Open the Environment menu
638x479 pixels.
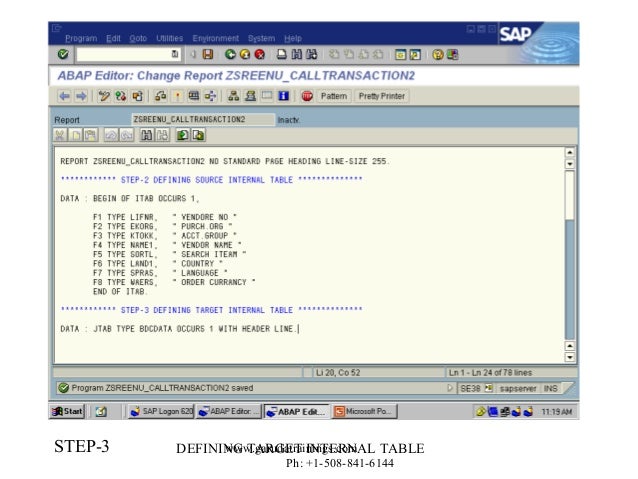click(x=216, y=38)
